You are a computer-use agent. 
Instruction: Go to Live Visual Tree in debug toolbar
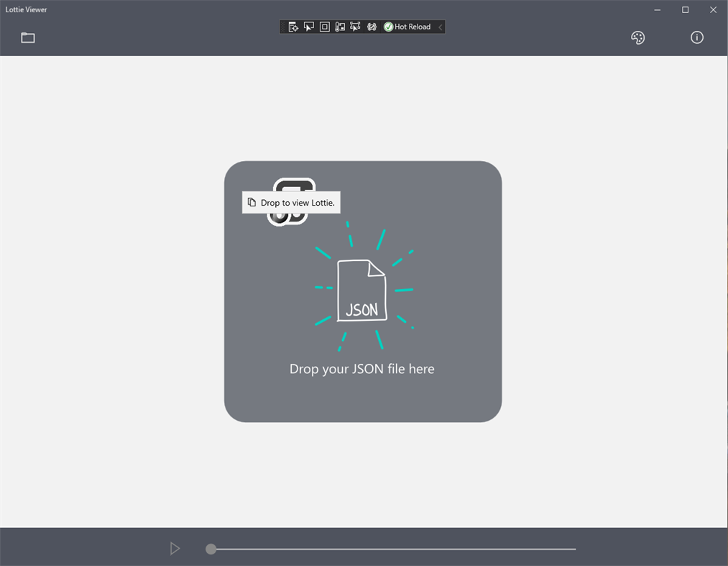293,27
